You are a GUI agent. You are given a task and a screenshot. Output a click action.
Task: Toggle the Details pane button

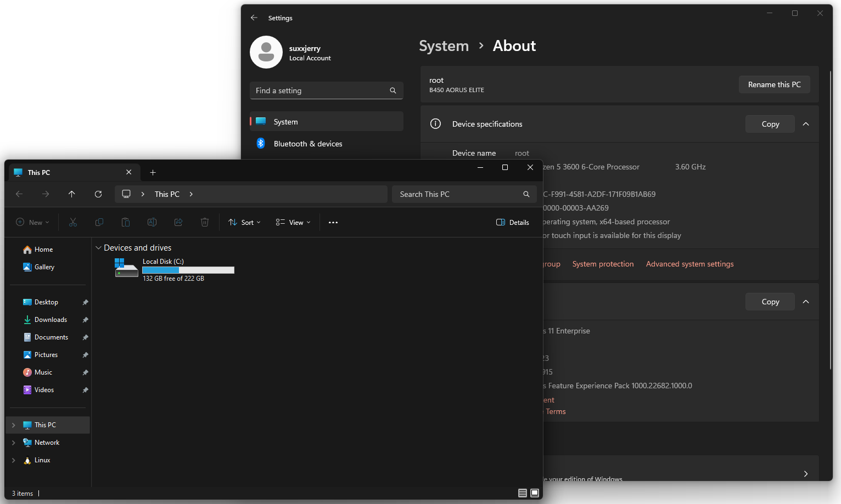coord(513,222)
